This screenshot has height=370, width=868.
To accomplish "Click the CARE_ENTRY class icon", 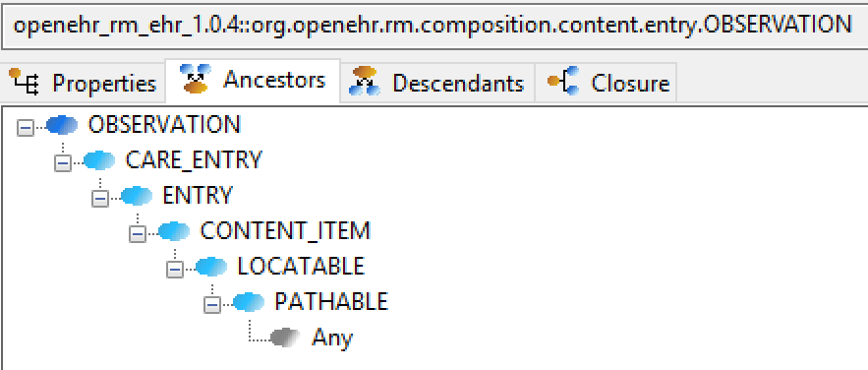I will (x=99, y=160).
